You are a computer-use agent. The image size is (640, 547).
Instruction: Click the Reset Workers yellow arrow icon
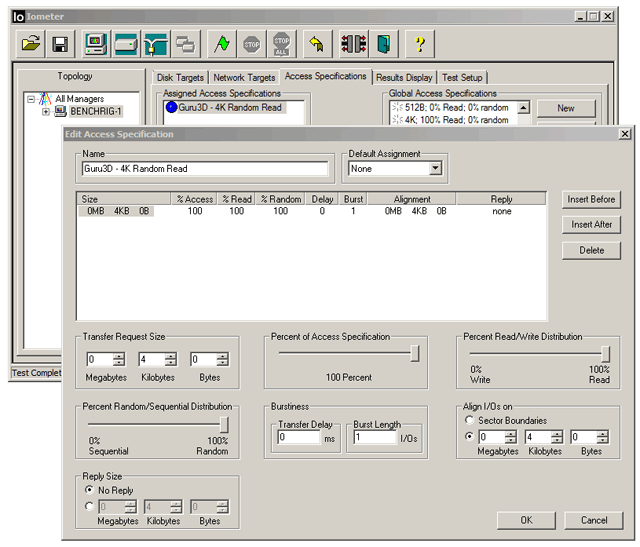pos(317,44)
